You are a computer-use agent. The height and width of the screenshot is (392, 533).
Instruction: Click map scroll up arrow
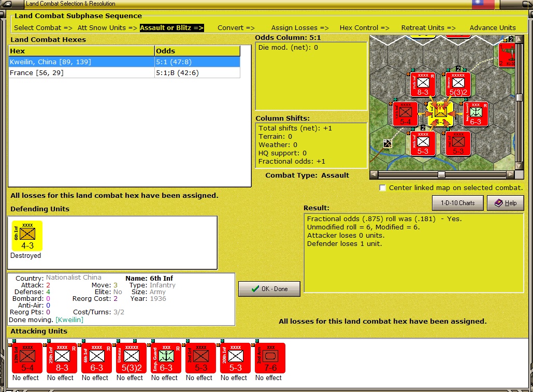(x=519, y=39)
